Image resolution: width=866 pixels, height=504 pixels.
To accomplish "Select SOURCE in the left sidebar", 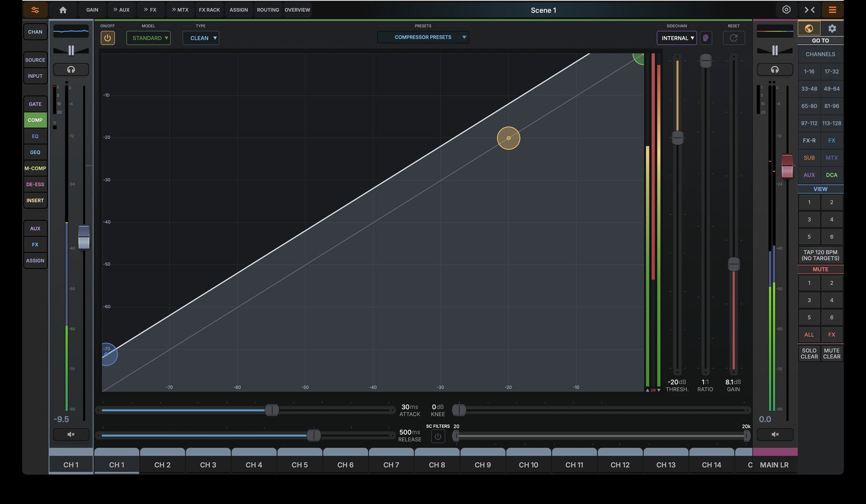I will [35, 60].
